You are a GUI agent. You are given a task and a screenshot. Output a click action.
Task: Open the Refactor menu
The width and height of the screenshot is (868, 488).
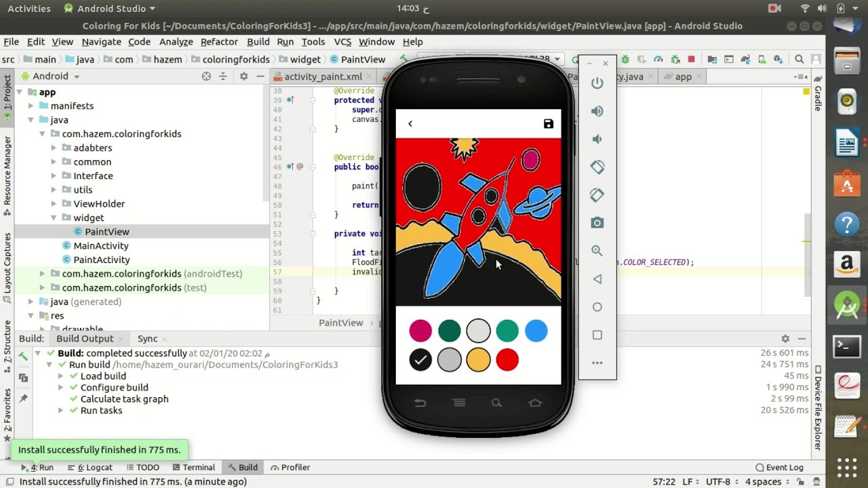pos(219,41)
